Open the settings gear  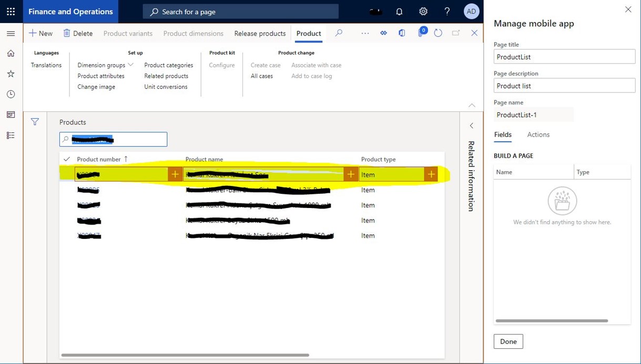click(x=423, y=12)
